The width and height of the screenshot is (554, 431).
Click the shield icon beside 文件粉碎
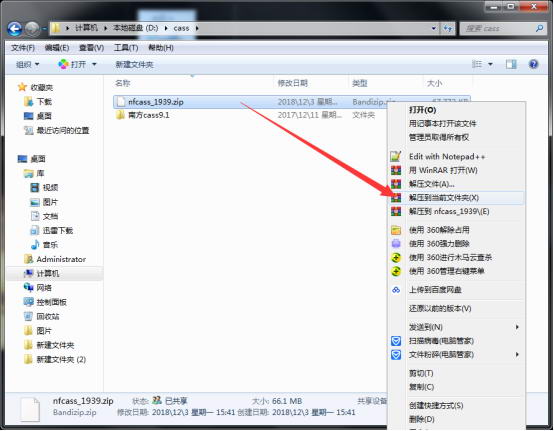point(396,355)
